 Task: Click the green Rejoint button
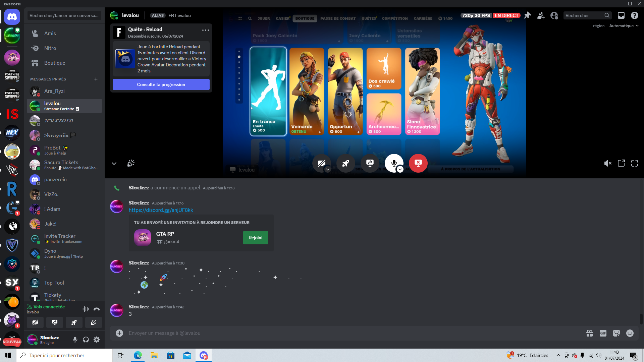256,238
